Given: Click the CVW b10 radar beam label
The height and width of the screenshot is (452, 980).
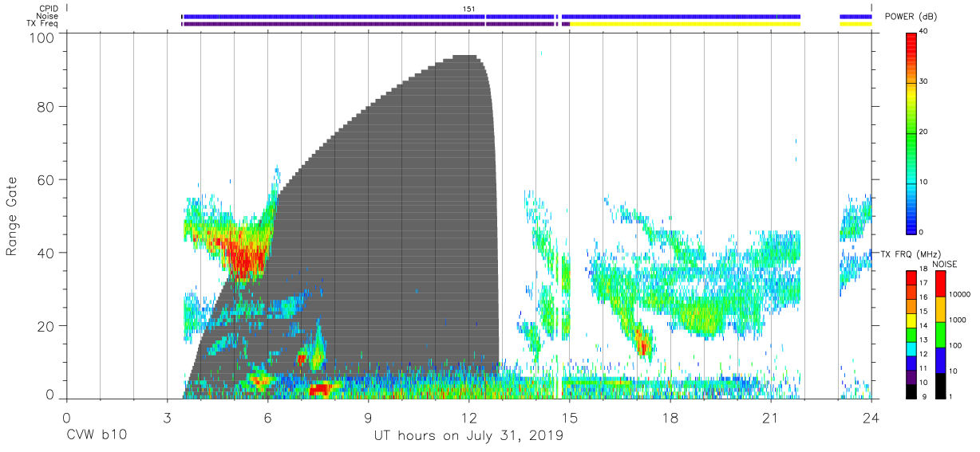Looking at the screenshot, I should pos(97,436).
